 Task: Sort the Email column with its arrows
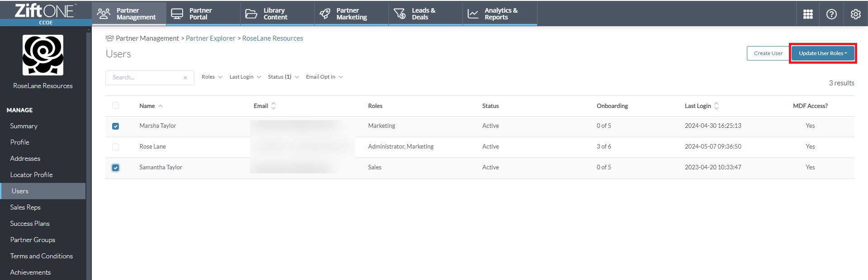[274, 106]
